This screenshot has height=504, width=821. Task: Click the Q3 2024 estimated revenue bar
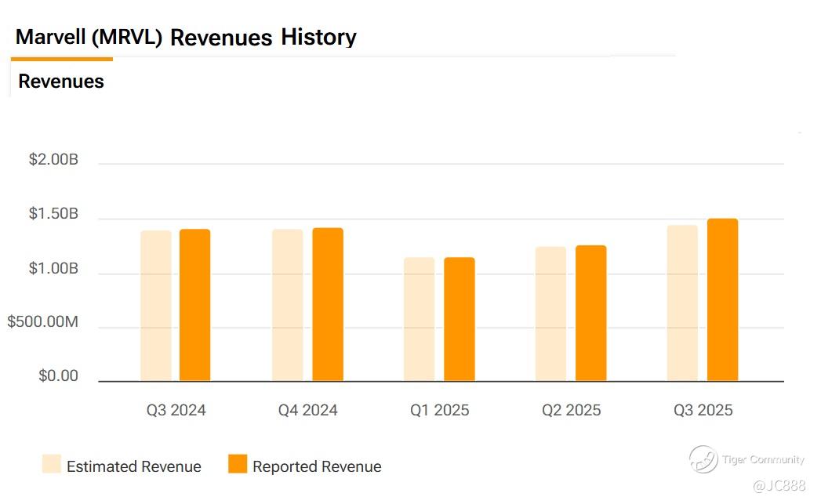tap(156, 306)
